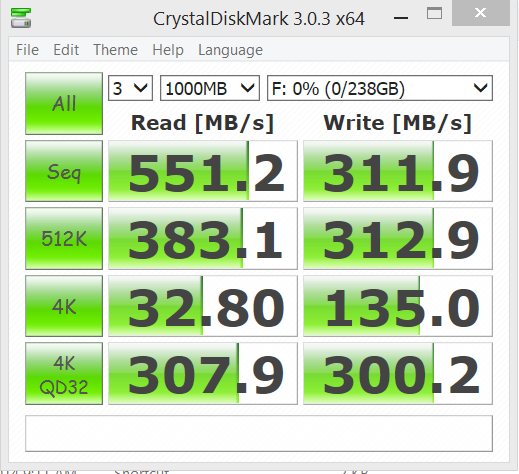Image resolution: width=519 pixels, height=474 pixels.
Task: Open the Language menu
Action: [x=230, y=50]
